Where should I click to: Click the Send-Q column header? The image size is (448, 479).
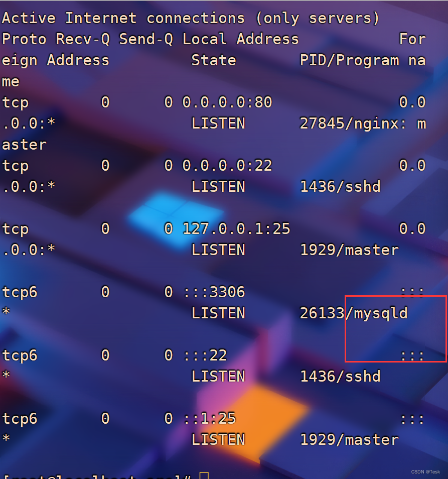145,39
